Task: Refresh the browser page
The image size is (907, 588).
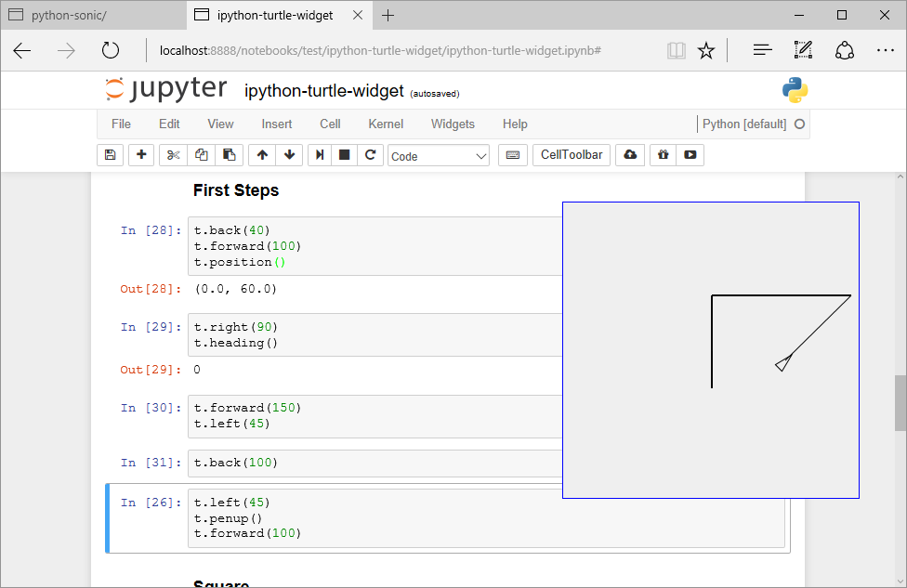Action: 110,51
